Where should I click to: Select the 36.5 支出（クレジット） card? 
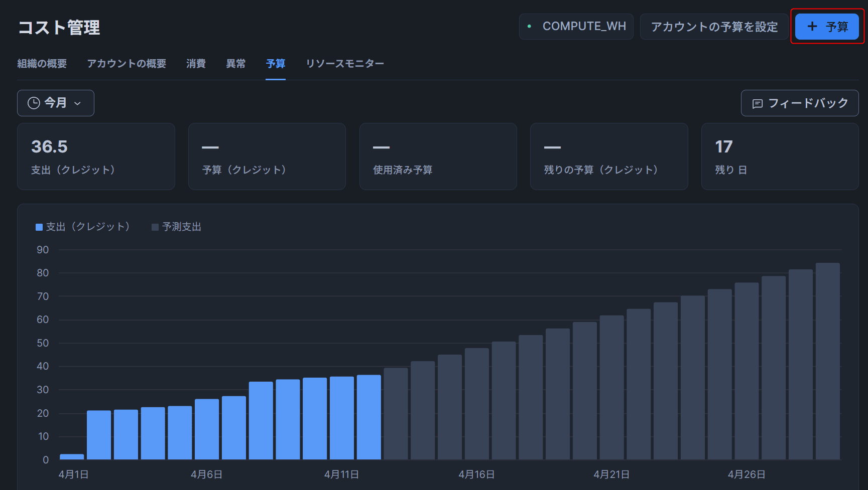[x=96, y=156]
